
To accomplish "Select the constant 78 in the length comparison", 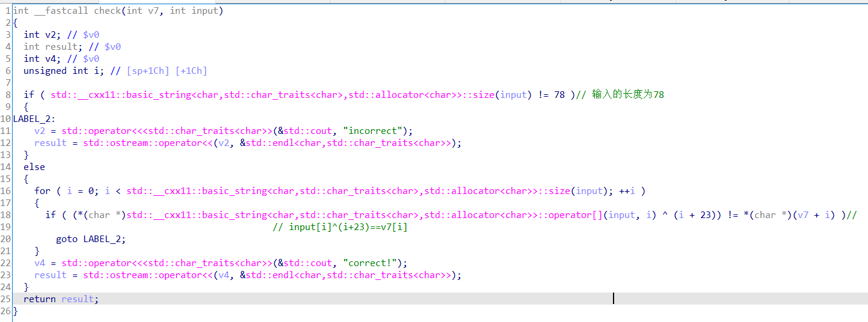I will click(560, 95).
